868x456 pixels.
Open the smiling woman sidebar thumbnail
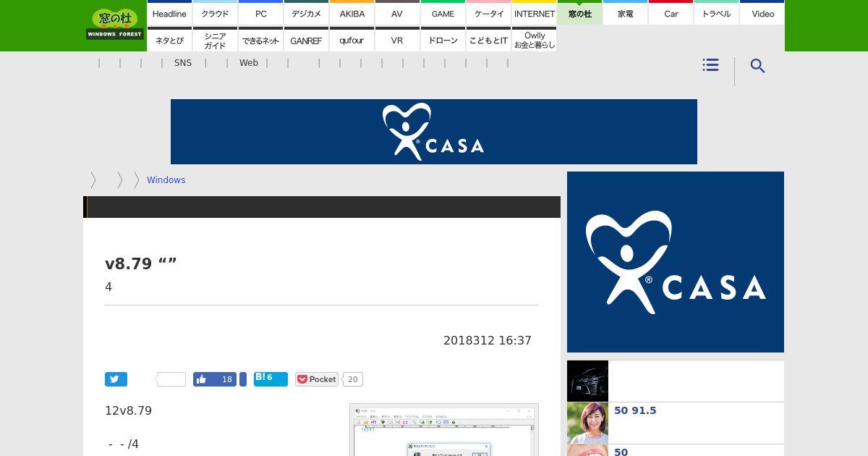click(587, 423)
